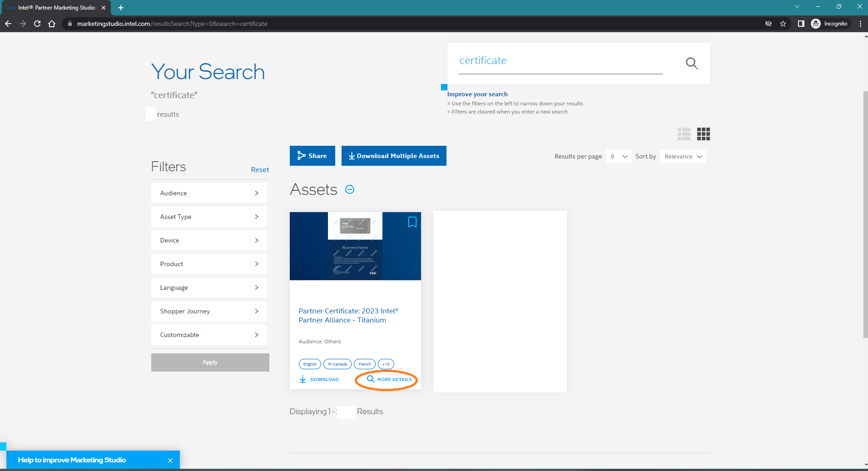Expand the Audience filter
This screenshot has height=471, width=868.
tap(209, 193)
